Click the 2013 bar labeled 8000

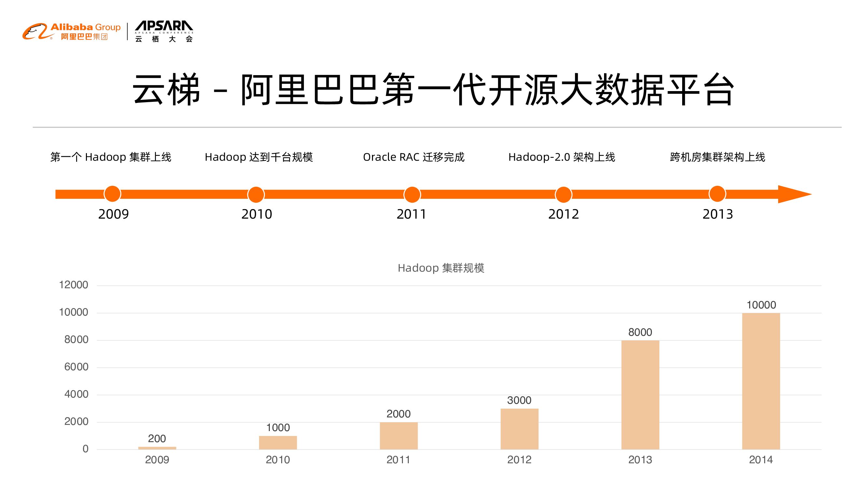coord(640,395)
